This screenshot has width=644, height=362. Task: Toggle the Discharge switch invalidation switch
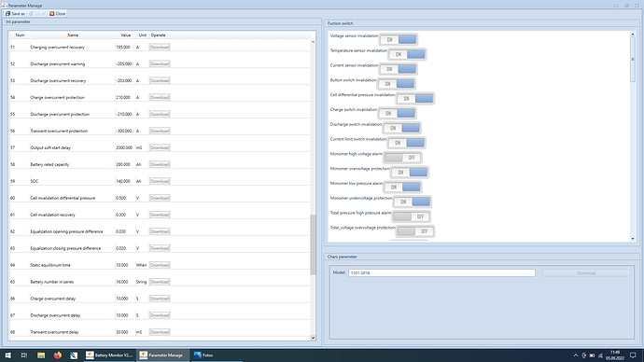click(x=401, y=128)
